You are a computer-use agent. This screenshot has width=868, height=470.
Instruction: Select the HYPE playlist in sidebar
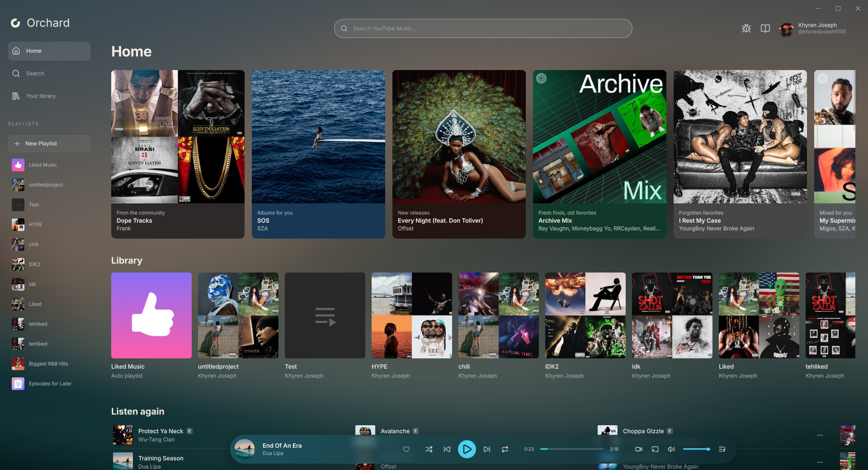pos(49,225)
